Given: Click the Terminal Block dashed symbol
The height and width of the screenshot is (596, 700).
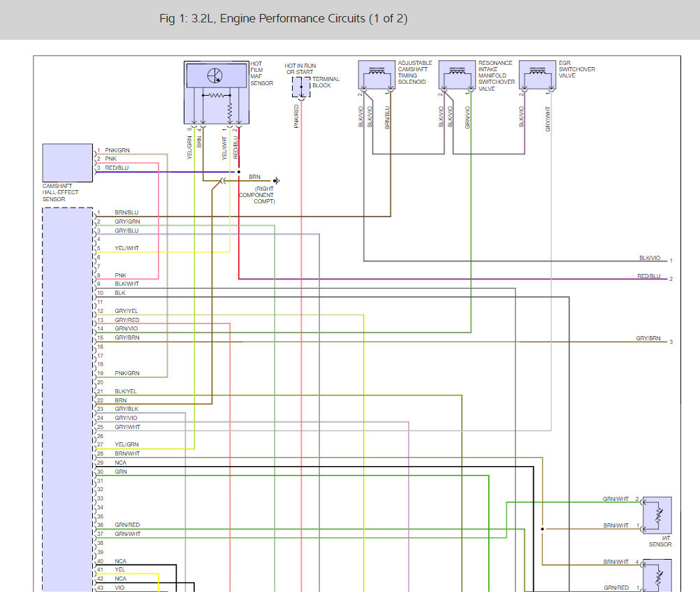Looking at the screenshot, I should (x=301, y=87).
